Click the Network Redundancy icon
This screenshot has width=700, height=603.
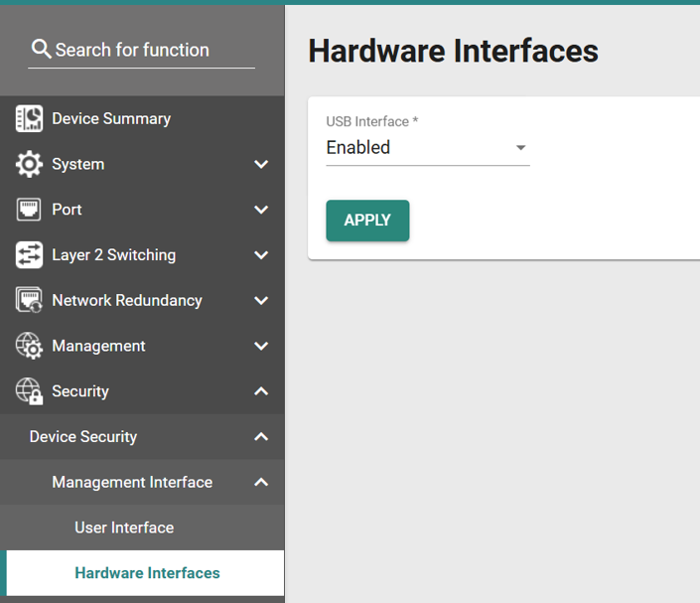pyautogui.click(x=29, y=300)
